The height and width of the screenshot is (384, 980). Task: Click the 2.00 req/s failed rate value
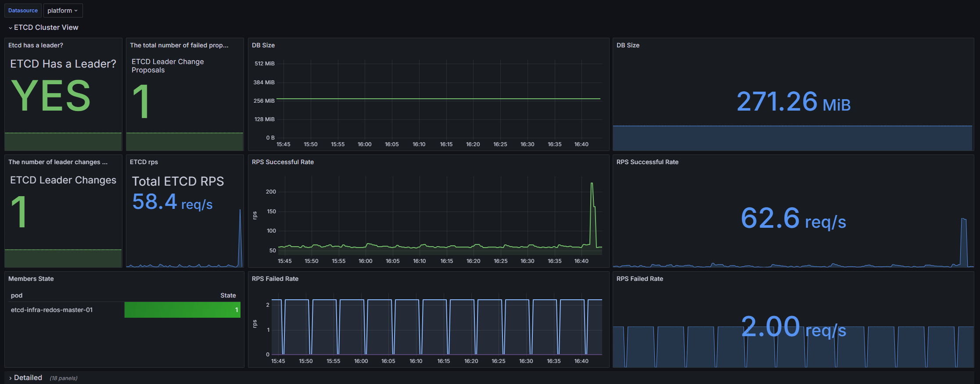pos(793,327)
